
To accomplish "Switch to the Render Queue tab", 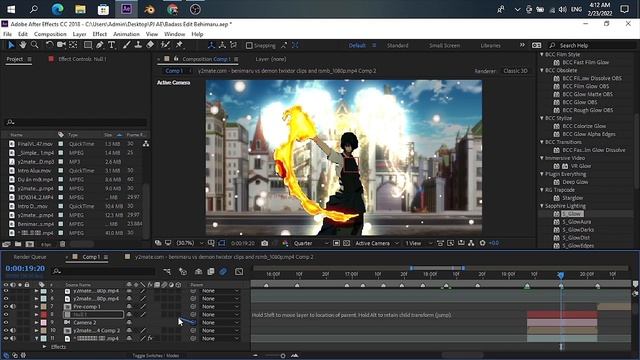I will (30, 257).
